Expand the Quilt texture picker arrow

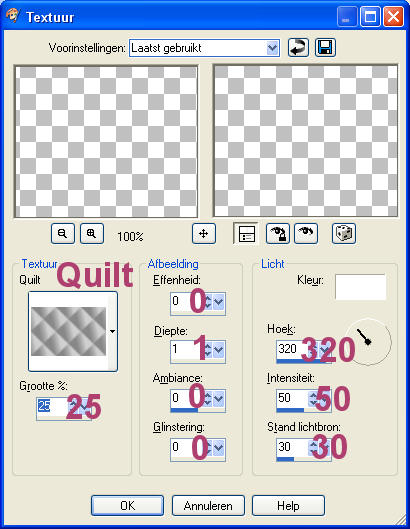pyautogui.click(x=113, y=332)
